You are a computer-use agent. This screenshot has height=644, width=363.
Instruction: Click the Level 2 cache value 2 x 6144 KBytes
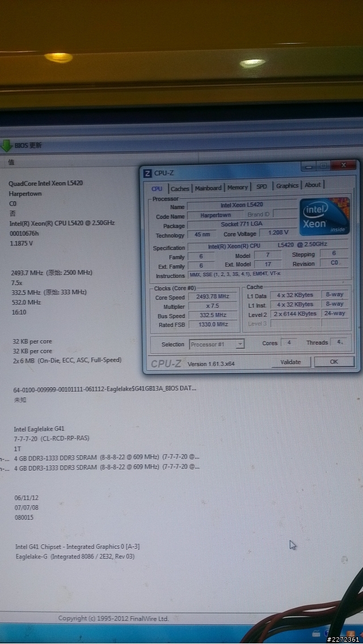(x=295, y=314)
